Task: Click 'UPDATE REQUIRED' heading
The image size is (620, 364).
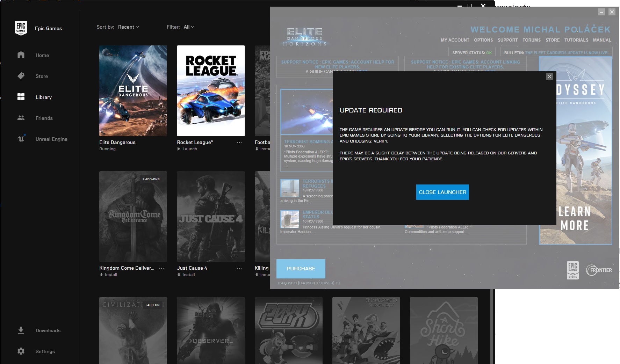Action: click(x=371, y=110)
